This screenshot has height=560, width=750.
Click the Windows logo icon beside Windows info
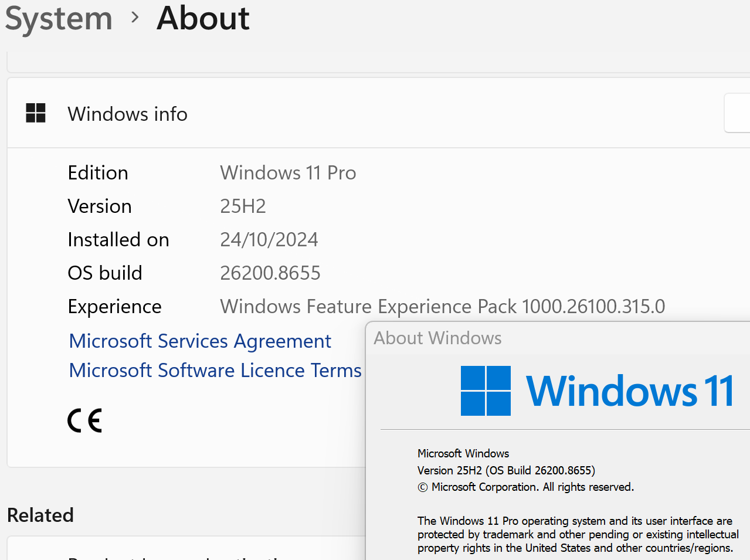tap(36, 113)
